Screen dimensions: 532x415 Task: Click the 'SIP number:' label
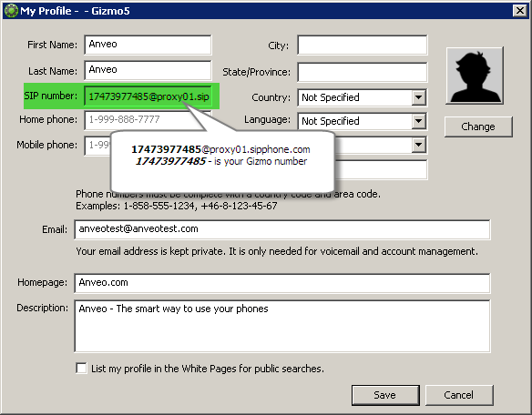click(x=50, y=96)
